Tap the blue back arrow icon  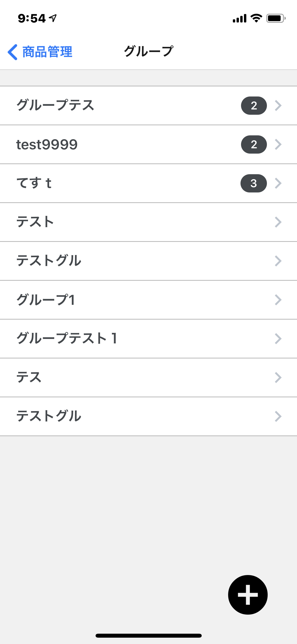(12, 52)
